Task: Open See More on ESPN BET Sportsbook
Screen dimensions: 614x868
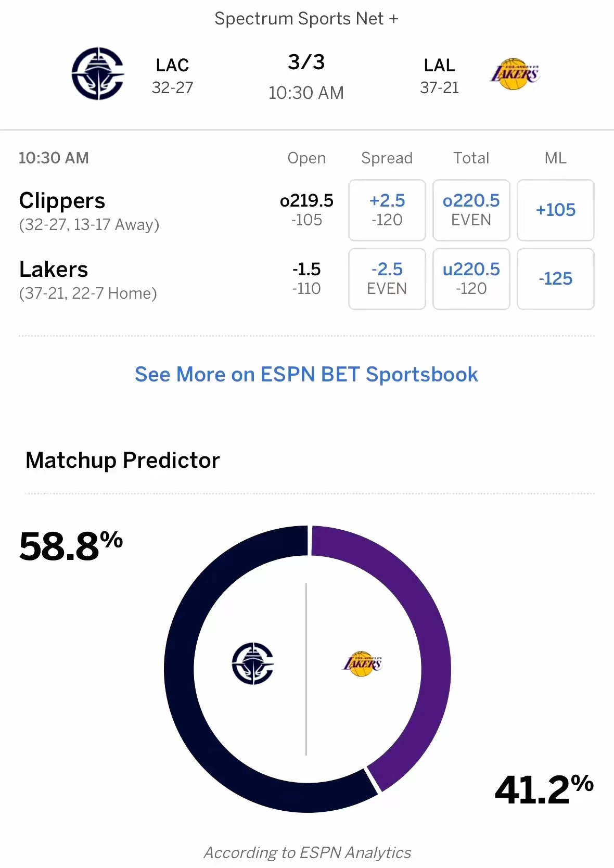Action: pos(306,375)
